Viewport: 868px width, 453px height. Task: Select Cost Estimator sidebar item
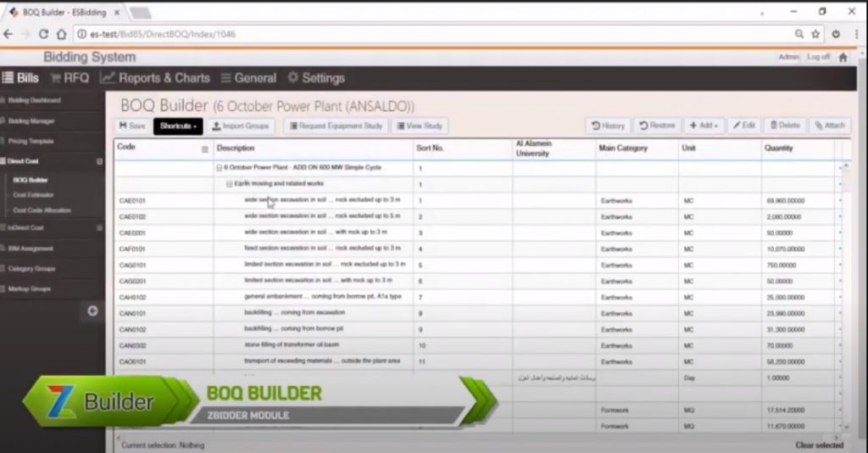tap(33, 195)
